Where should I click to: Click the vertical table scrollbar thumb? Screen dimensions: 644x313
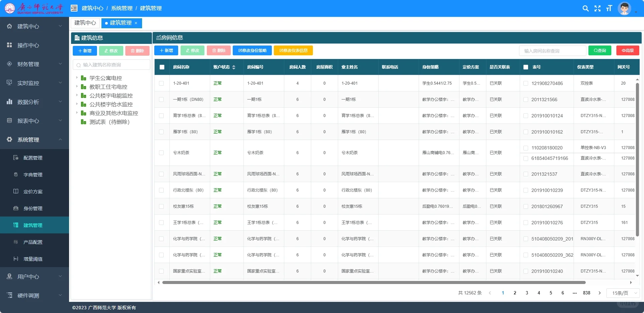coord(637,159)
